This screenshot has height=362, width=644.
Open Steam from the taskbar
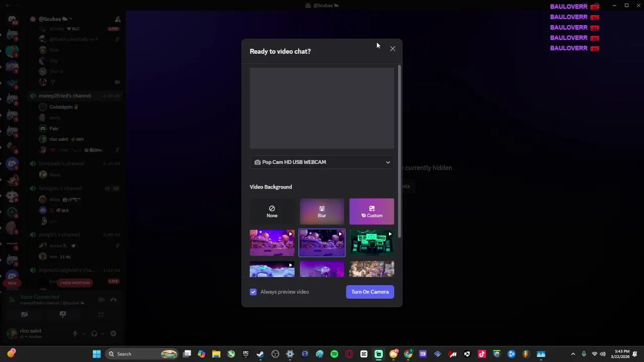(261, 354)
